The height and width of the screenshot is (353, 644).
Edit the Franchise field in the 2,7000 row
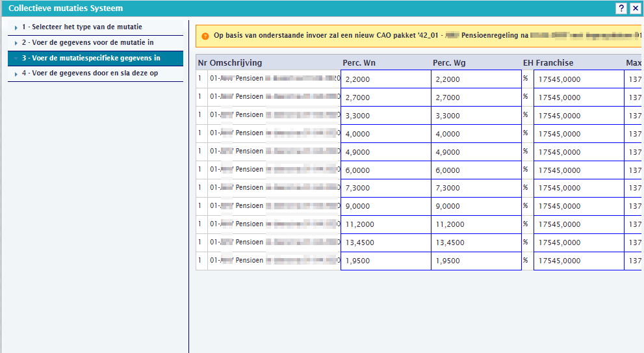coord(579,97)
